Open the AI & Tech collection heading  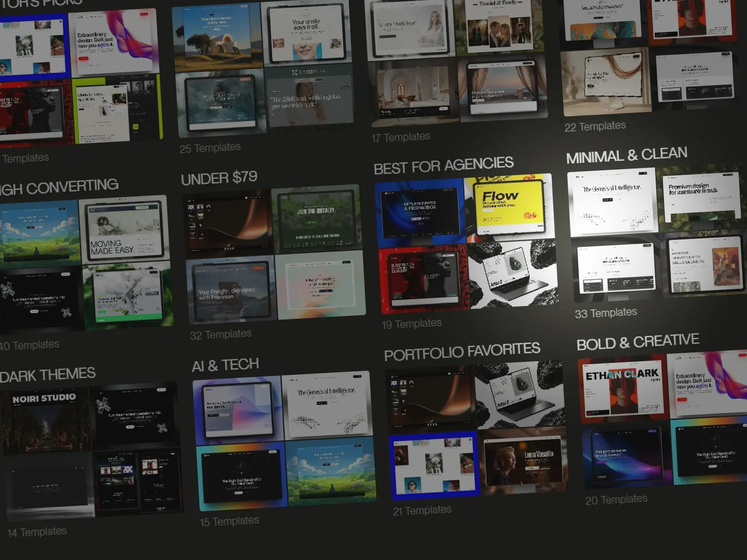225,365
